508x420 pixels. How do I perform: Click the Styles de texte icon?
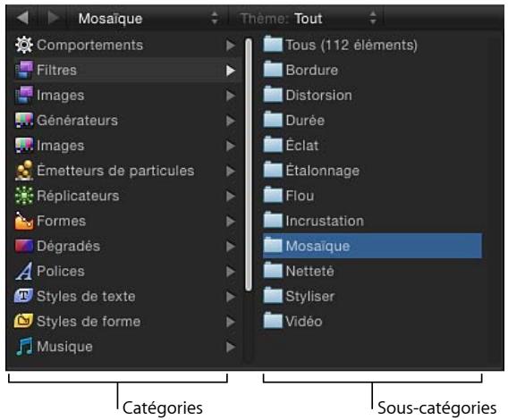(x=23, y=296)
